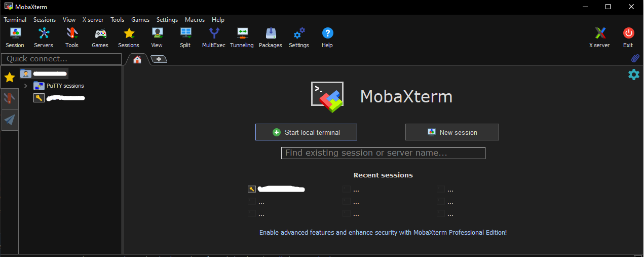Open the View menu
Screen dimensions: 644x257
69,20
